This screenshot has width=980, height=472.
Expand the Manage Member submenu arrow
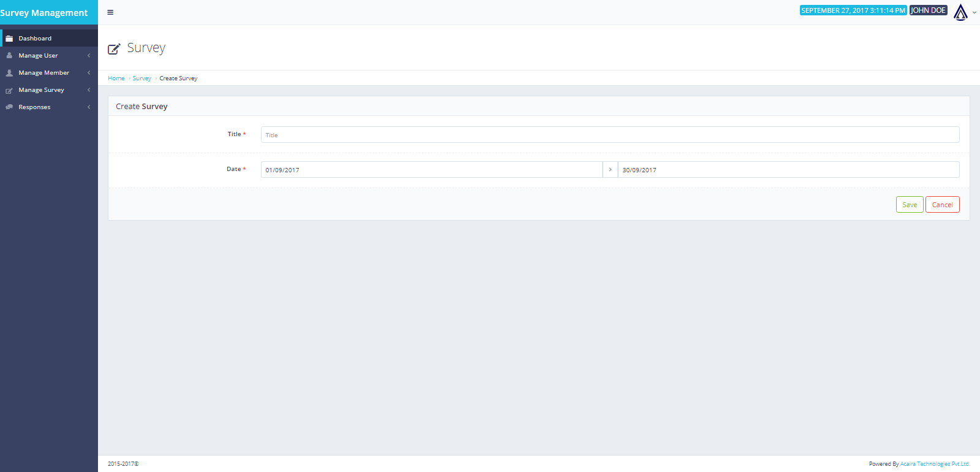pos(89,73)
